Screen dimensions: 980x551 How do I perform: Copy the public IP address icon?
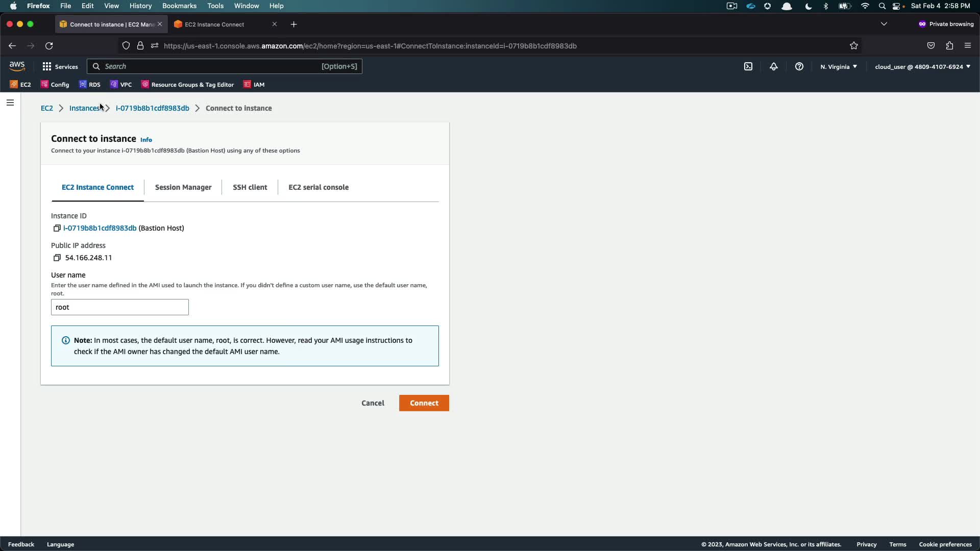click(x=57, y=258)
